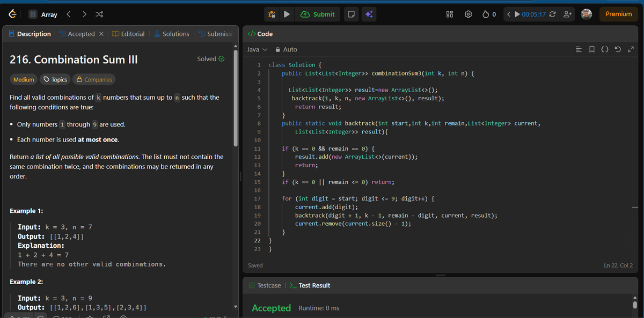Select the Code panel tab
This screenshot has height=318, width=644.
pos(260,34)
